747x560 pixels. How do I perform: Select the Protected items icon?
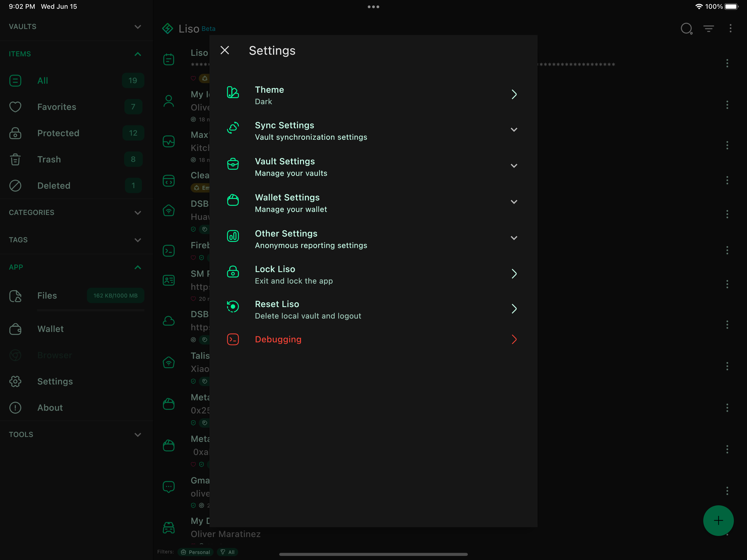[15, 133]
